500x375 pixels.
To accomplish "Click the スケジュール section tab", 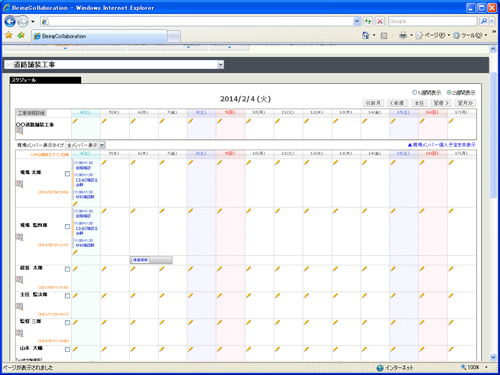I will [x=45, y=80].
